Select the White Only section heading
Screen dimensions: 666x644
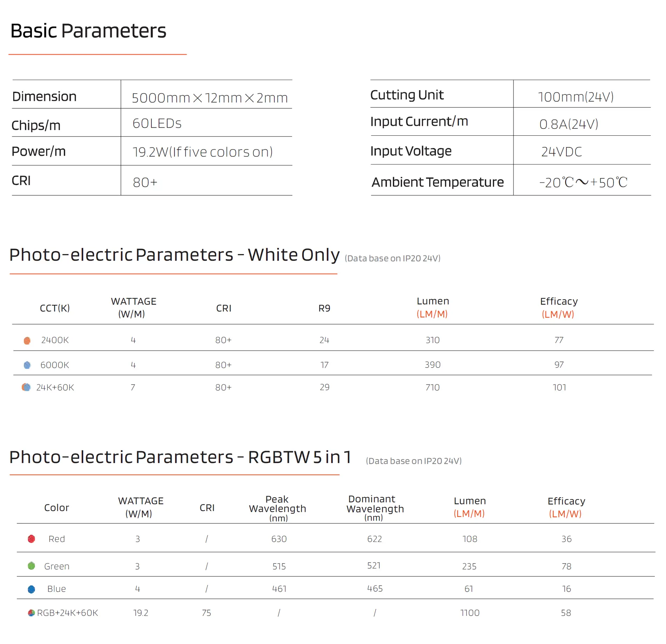pos(174,255)
